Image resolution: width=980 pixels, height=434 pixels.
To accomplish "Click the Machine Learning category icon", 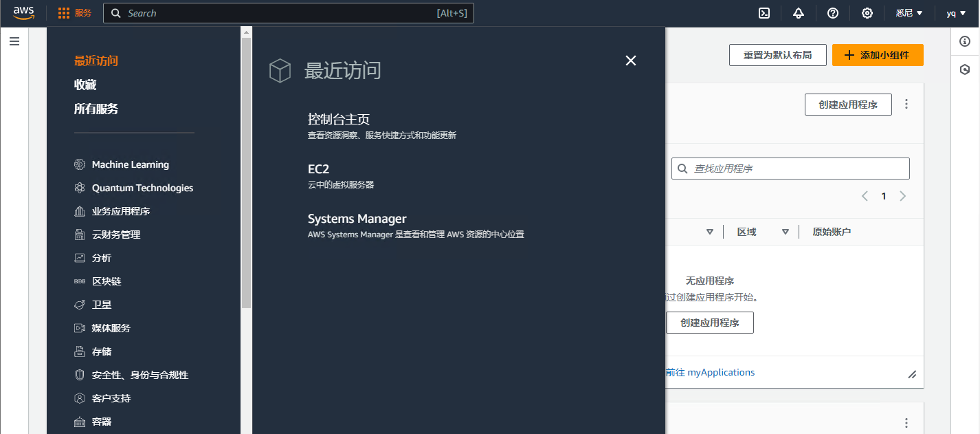I will [x=79, y=164].
